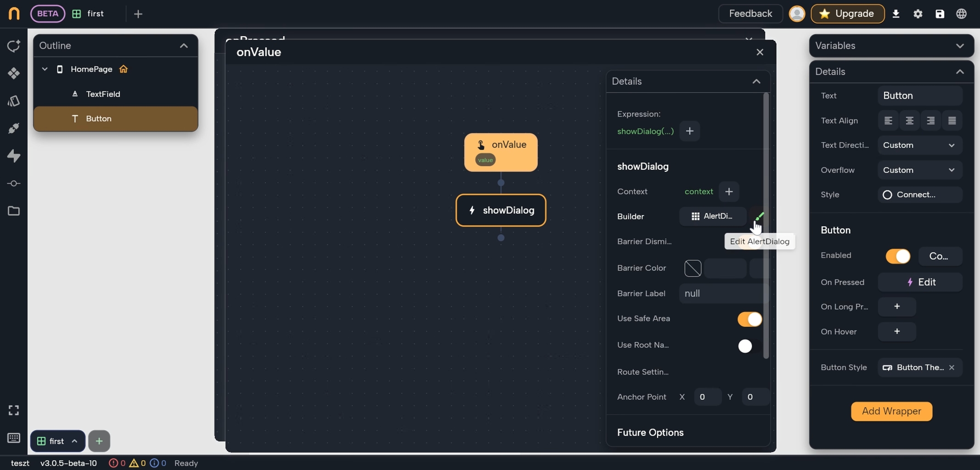Open the 'first' tab at top

coord(95,14)
